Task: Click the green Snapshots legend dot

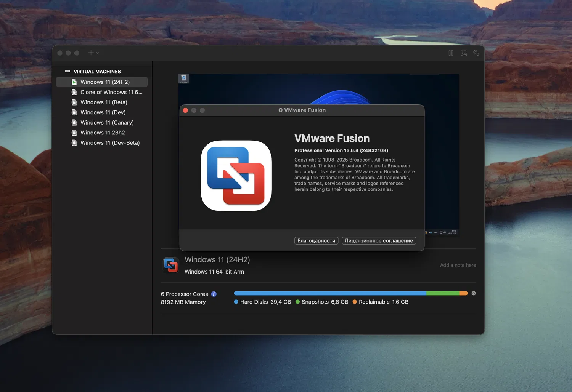Action: (x=297, y=302)
